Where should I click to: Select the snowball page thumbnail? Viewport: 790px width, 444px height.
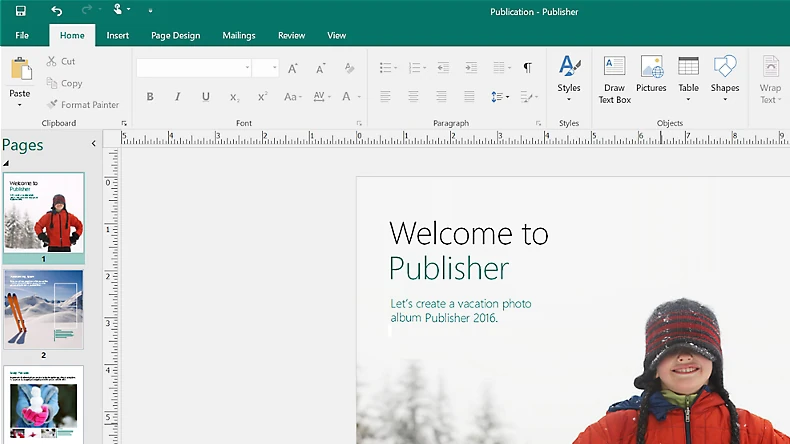coord(43,405)
